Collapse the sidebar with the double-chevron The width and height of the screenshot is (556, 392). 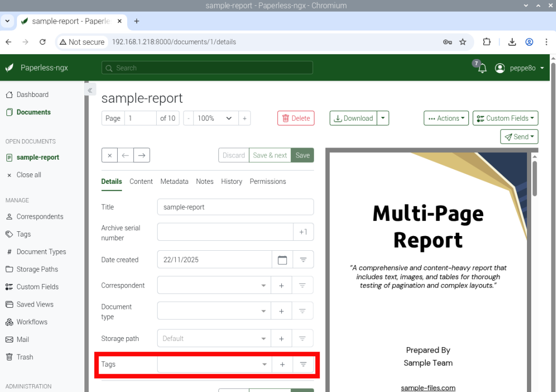point(90,90)
